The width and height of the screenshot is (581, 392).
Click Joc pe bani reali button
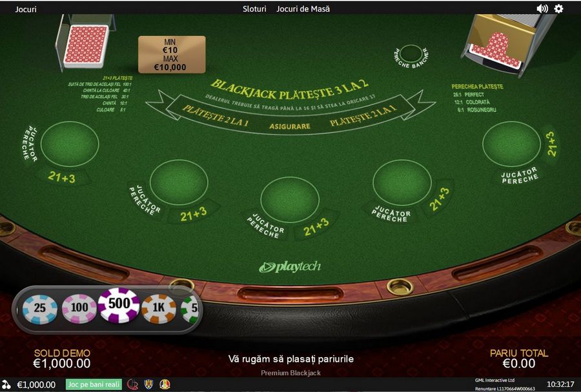click(94, 384)
